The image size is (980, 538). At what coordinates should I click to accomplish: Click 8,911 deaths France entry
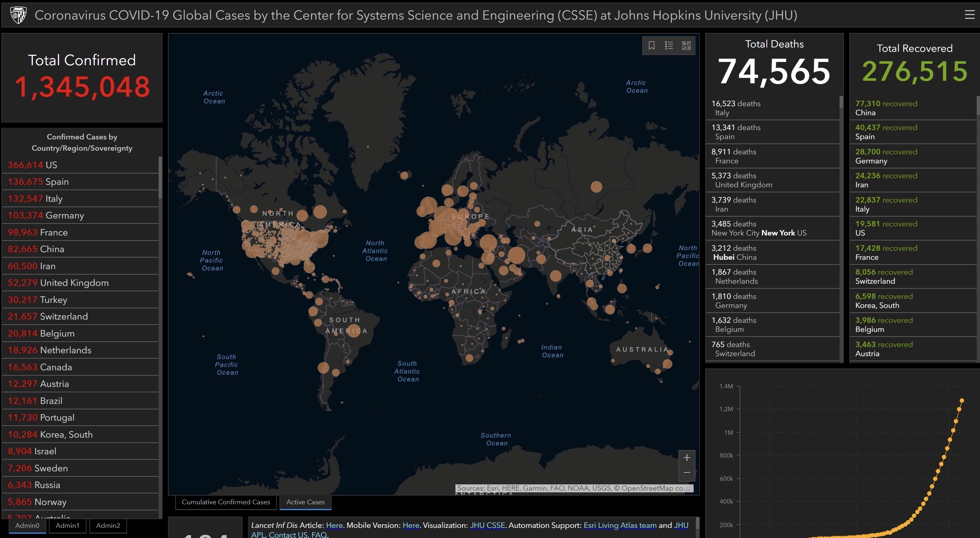[772, 156]
